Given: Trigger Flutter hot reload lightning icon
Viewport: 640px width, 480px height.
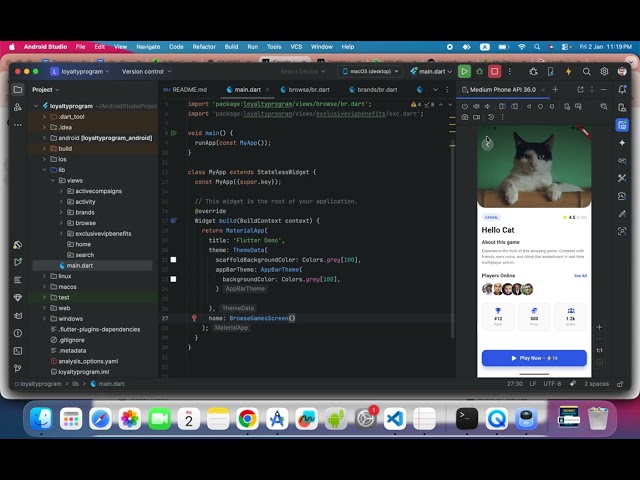Looking at the screenshot, I should pyautogui.click(x=568, y=71).
